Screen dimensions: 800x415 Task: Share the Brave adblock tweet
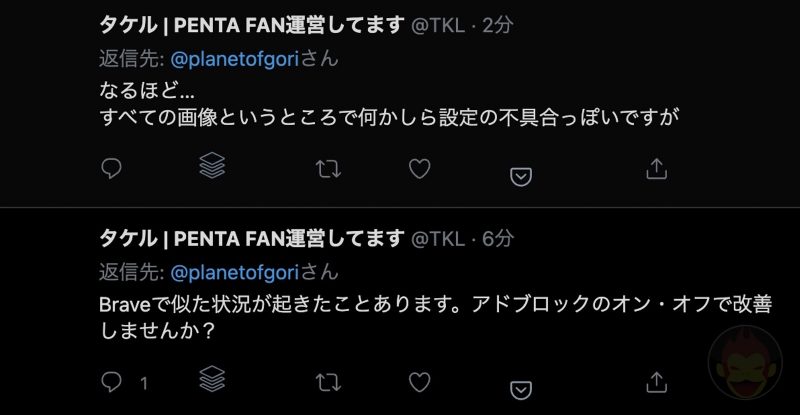(x=656, y=381)
